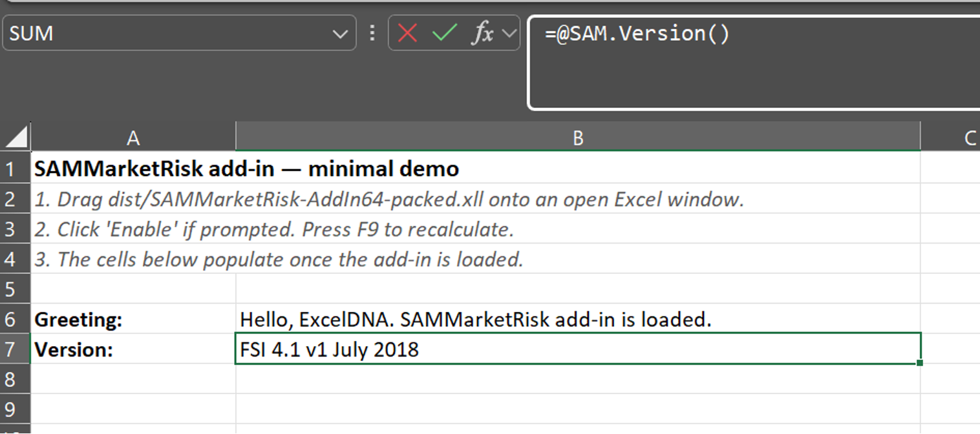Select the row 8 header
This screenshot has height=434, width=980.
point(15,378)
